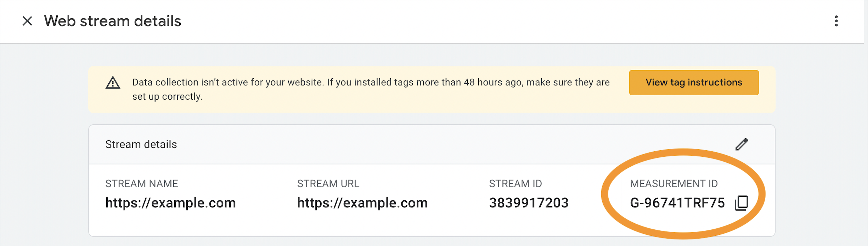Click the data collection warning message text

click(371, 89)
